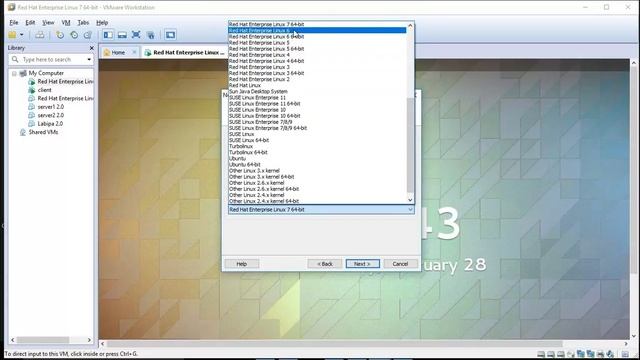
Task: Click the Unity mode toolbar icon
Action: (151, 35)
